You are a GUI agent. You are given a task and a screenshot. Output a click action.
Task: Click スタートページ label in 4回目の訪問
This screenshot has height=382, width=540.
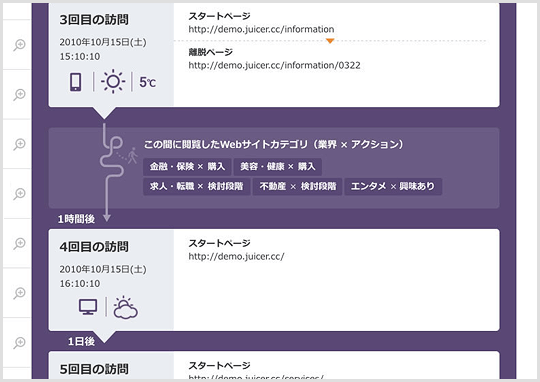pyautogui.click(x=219, y=243)
